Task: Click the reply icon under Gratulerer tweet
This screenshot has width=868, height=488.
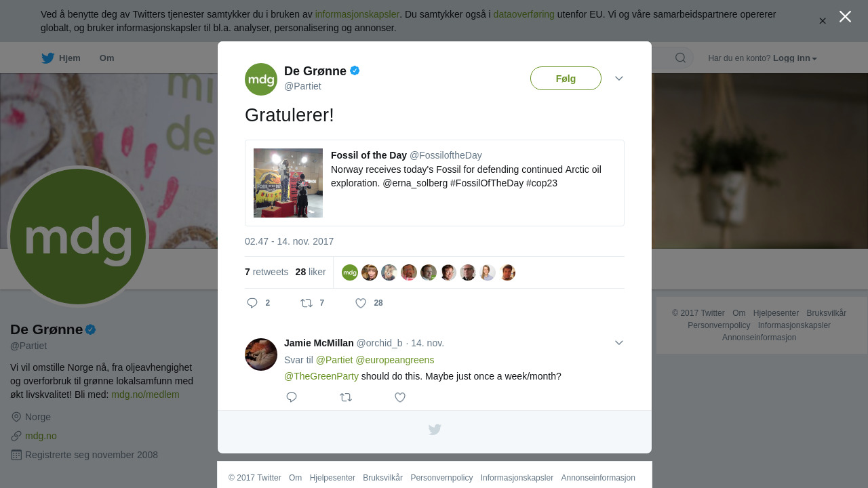Action: 252,303
